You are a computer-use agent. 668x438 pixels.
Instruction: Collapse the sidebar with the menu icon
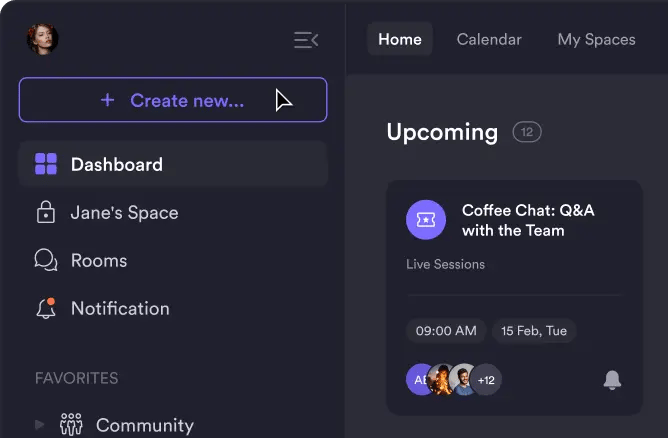pyautogui.click(x=306, y=40)
